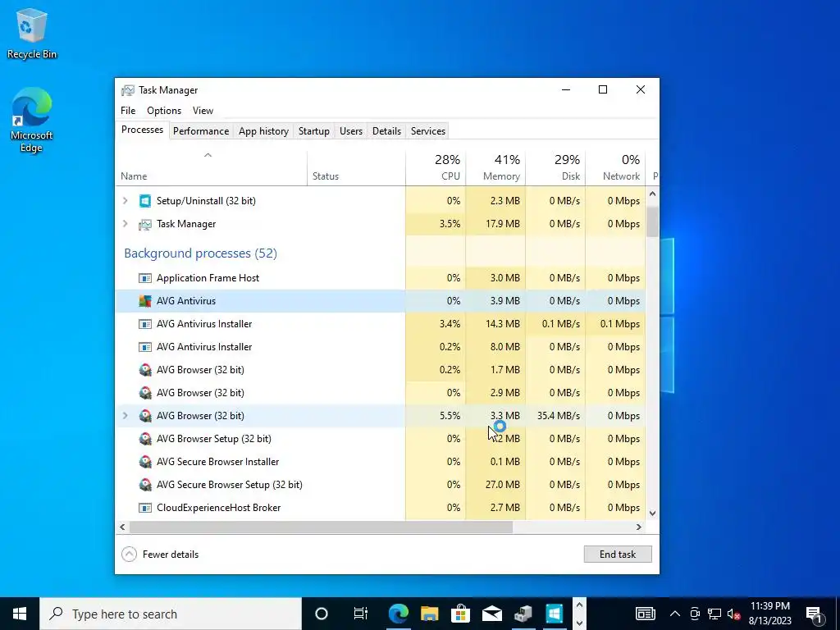Open the Recycle Bin desktop icon
840x630 pixels.
32,33
